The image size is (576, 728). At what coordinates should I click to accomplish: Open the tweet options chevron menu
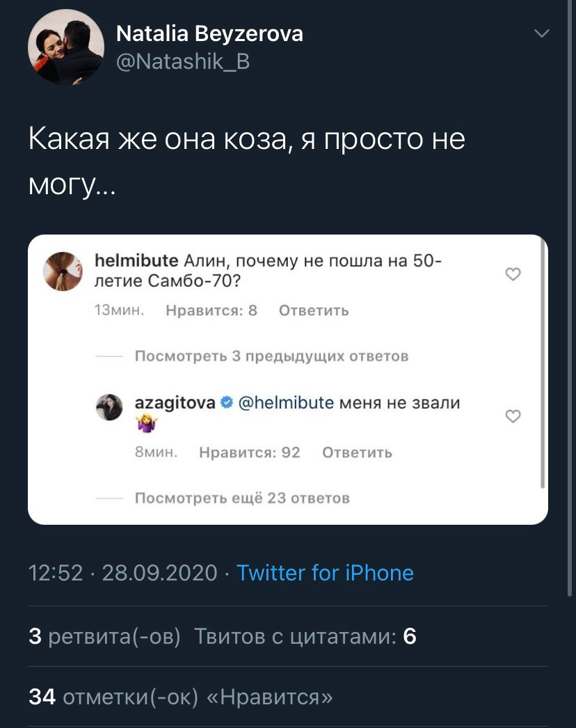point(541,33)
